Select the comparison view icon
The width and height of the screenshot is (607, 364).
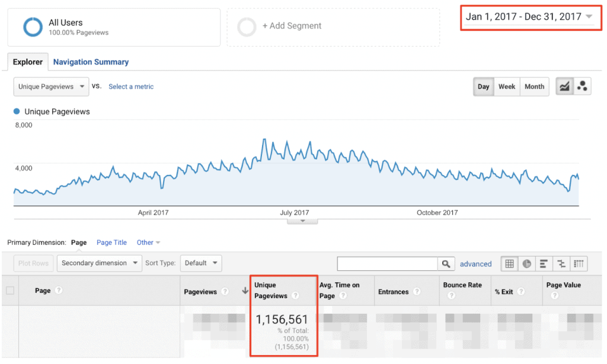[561, 264]
